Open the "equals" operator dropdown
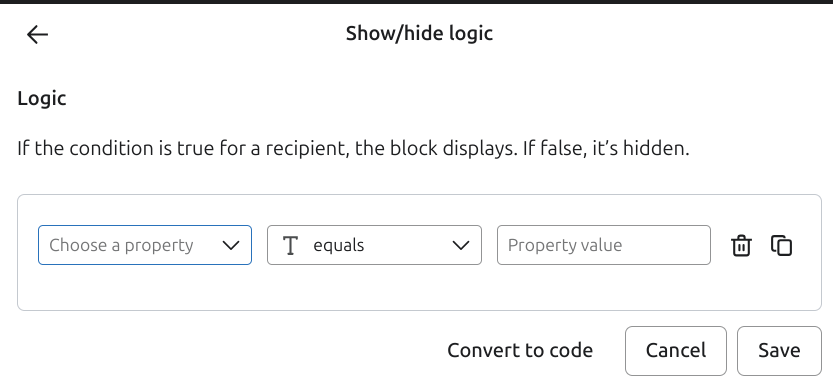The height and width of the screenshot is (388, 833). tap(374, 245)
